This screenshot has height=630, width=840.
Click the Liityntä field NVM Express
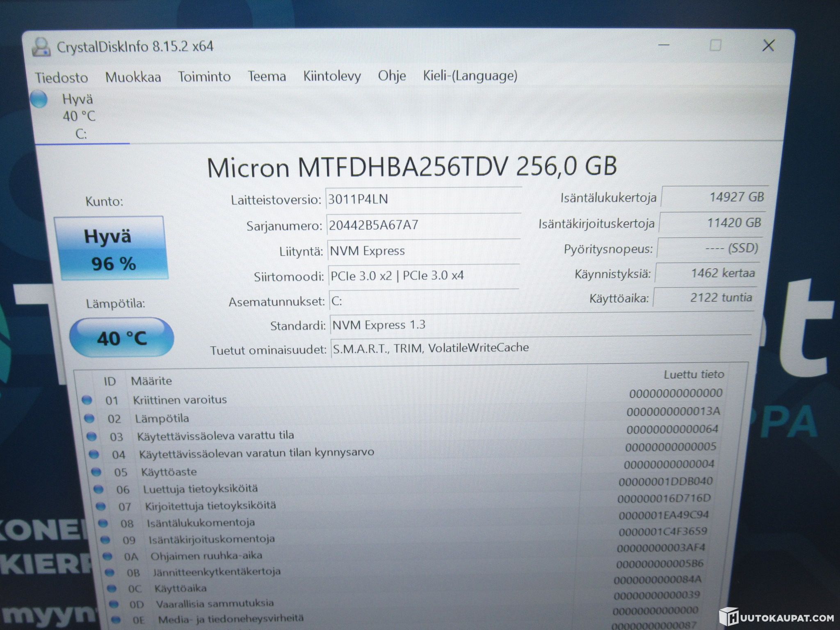[x=424, y=251]
